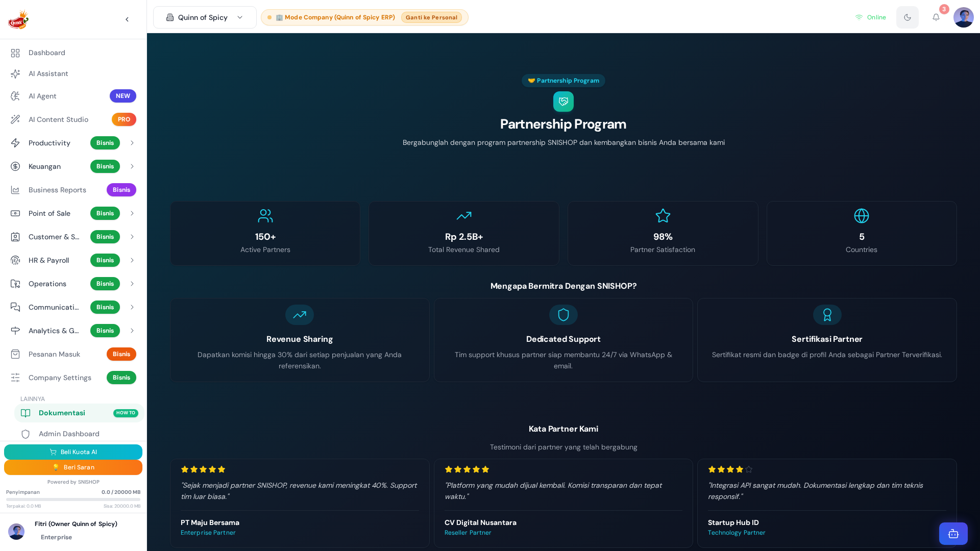Viewport: 980px width, 551px height.
Task: Expand the Point of Sale chevron
Action: click(x=132, y=213)
